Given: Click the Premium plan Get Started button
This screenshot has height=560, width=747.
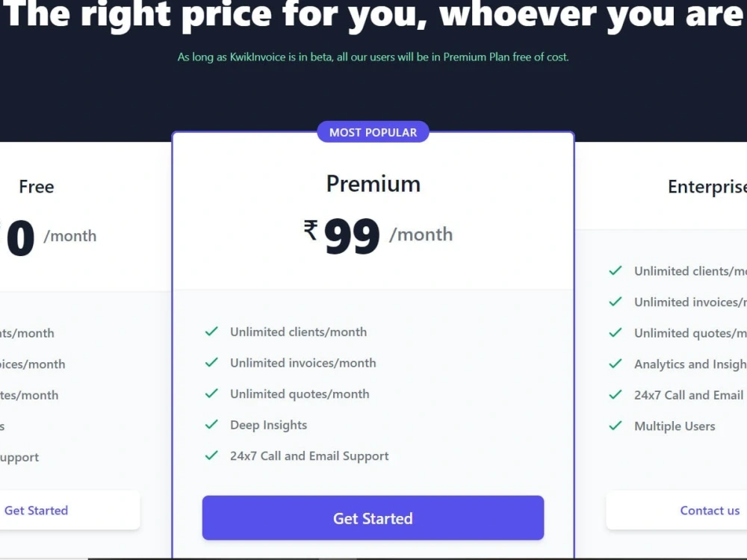Looking at the screenshot, I should click(373, 517).
